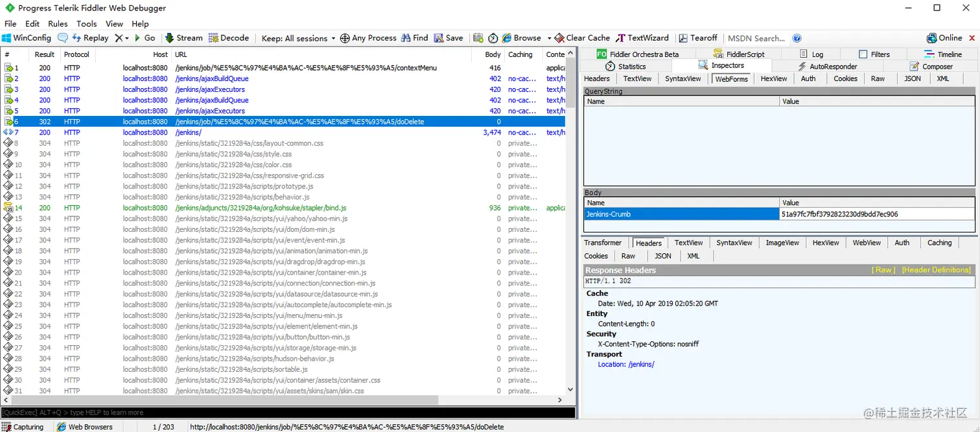Switch to Fiddler Orchestra Beta tab

638,54
